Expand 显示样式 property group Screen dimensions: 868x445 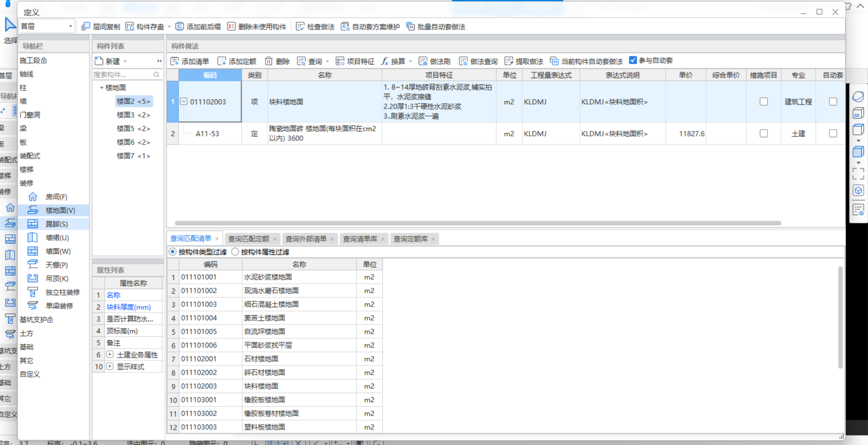pos(110,366)
